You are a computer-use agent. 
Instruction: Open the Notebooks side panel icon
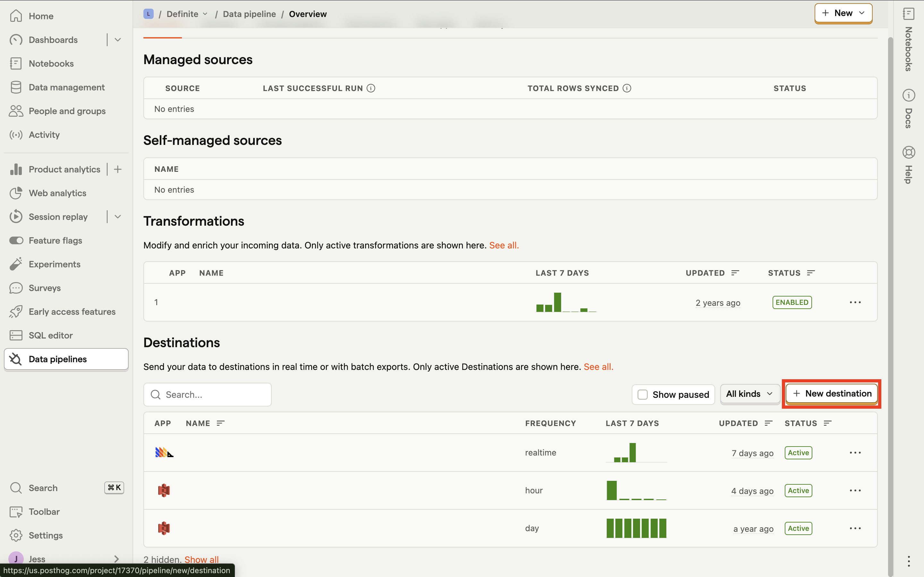click(x=908, y=14)
